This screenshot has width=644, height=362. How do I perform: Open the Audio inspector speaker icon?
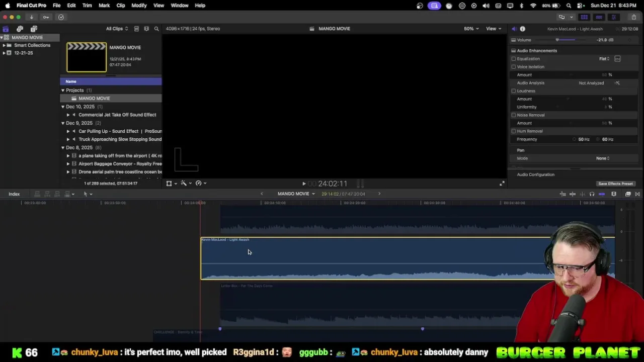click(514, 29)
